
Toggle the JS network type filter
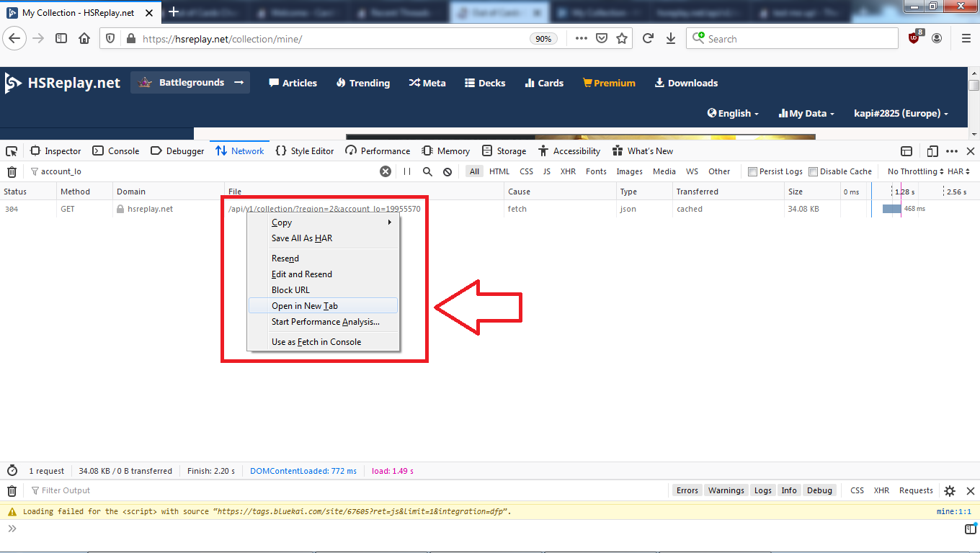pos(547,171)
